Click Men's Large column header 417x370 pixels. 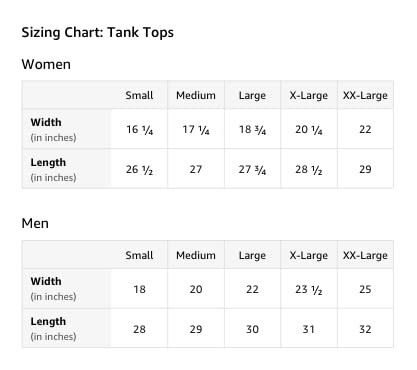tap(252, 255)
